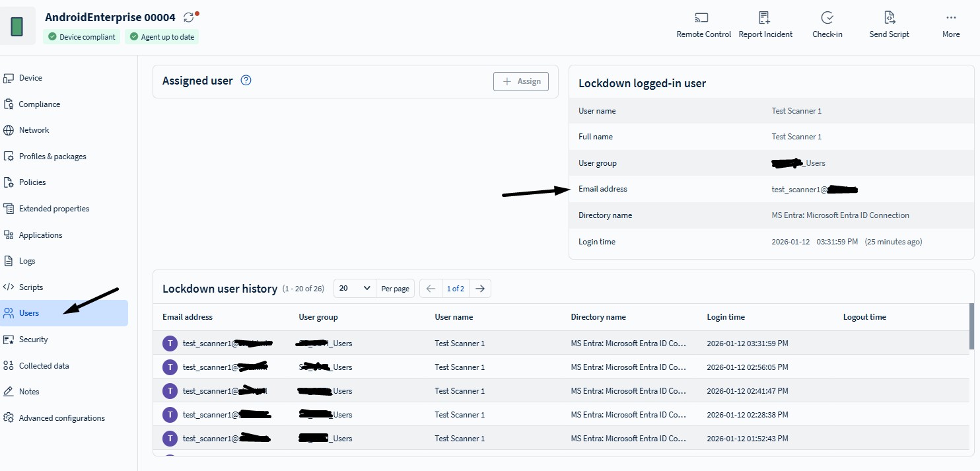The width and height of the screenshot is (980, 471).
Task: Go to next page of user history
Action: point(480,289)
